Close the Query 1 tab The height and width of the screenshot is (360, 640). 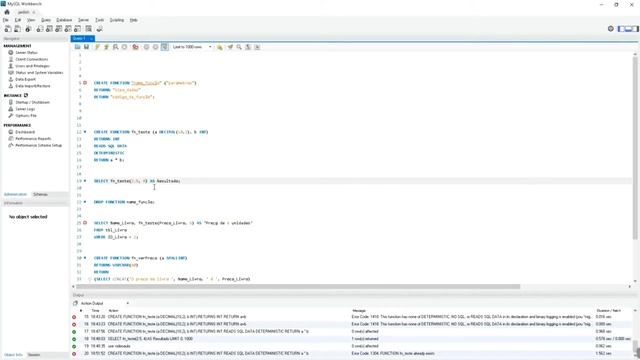(x=91, y=38)
